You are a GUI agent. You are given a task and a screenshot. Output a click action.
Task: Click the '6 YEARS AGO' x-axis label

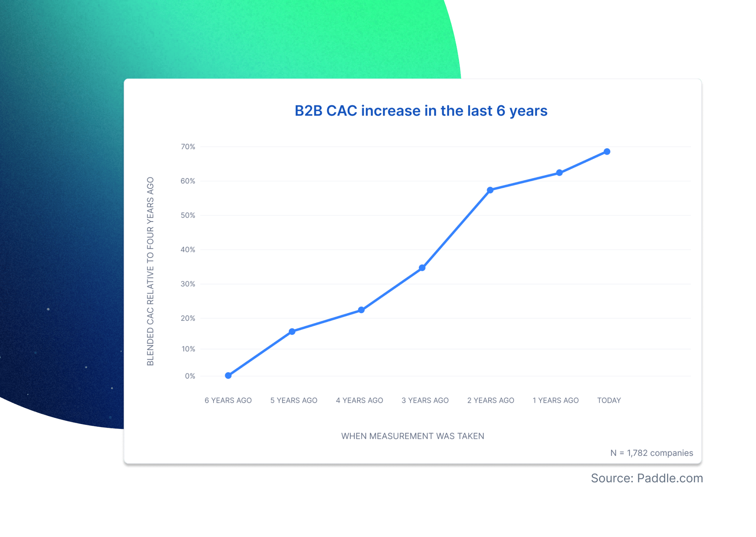228,401
